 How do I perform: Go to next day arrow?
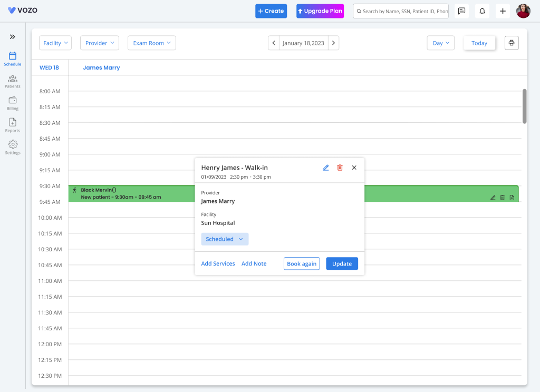(333, 43)
